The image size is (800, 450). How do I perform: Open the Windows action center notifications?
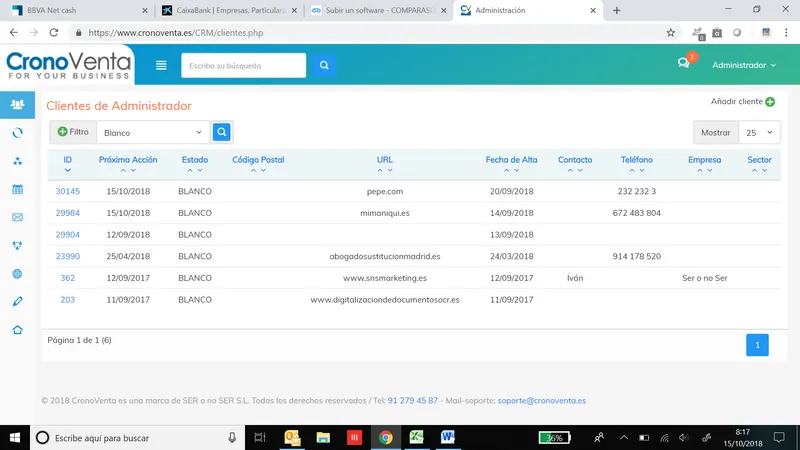pyautogui.click(x=779, y=437)
